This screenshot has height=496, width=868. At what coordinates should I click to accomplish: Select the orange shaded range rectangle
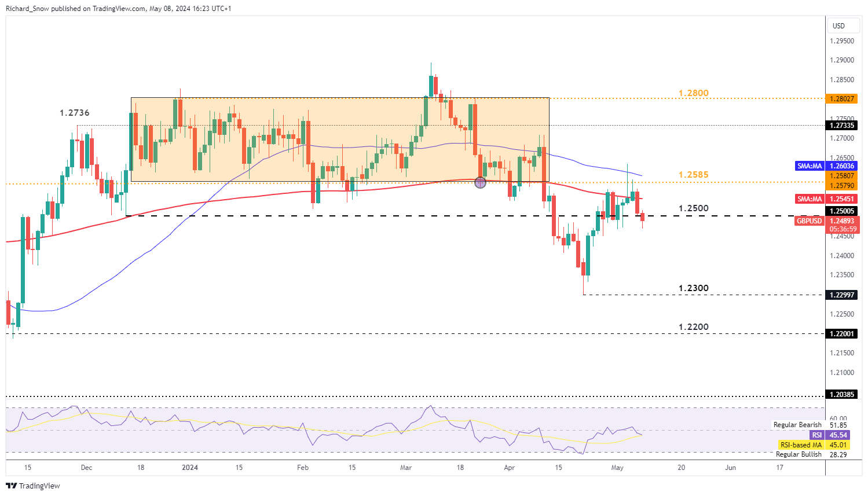(340, 139)
